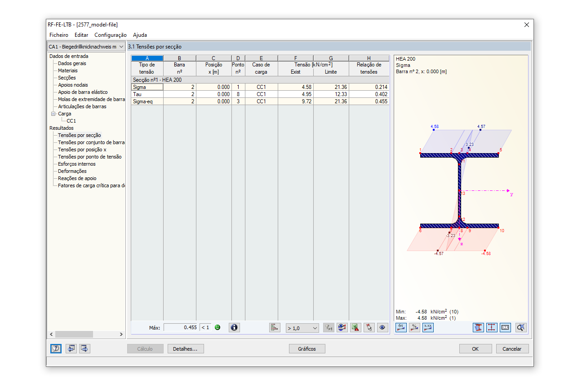Select column A header in the table
This screenshot has height=392, width=582.
[147, 58]
